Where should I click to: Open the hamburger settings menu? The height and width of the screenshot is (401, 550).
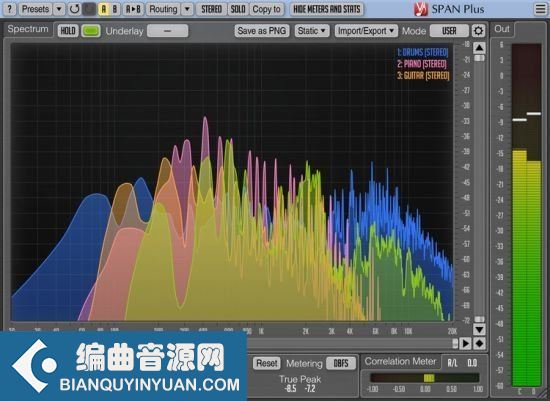pos(541,9)
